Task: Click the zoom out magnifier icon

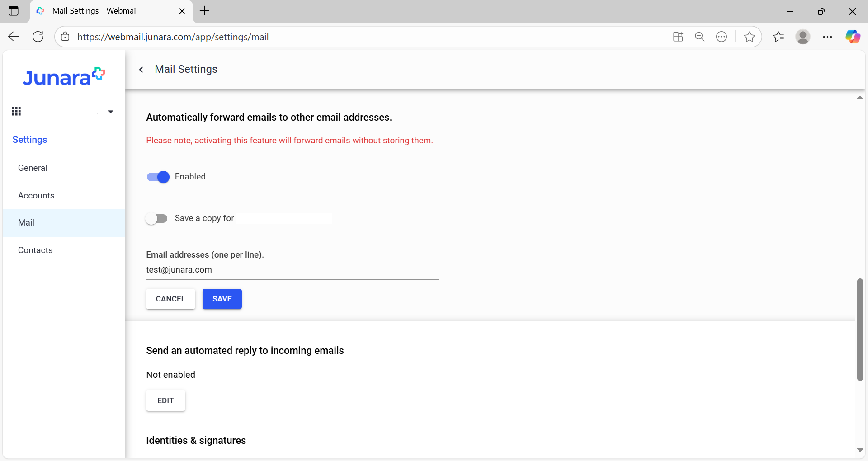Action: tap(700, 37)
